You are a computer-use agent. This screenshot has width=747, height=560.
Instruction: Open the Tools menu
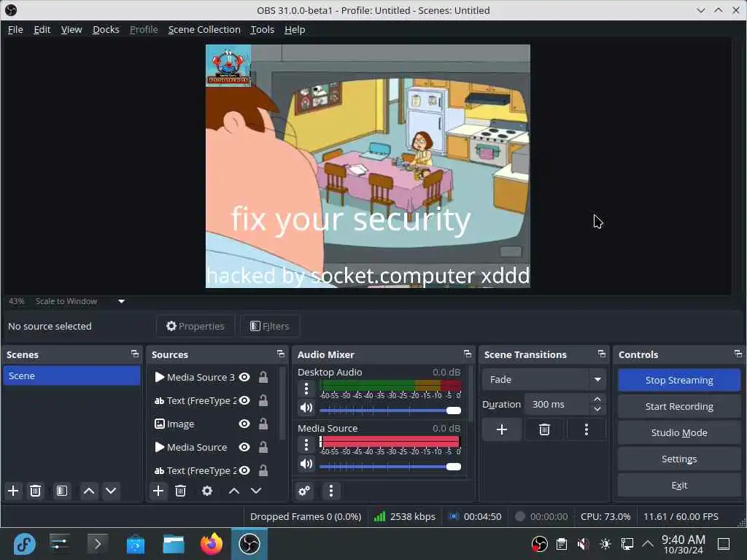(x=262, y=29)
